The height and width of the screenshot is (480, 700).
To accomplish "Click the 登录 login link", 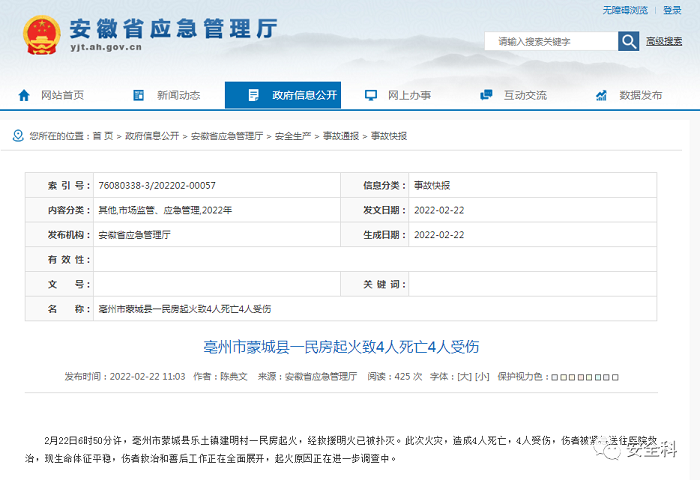I will tap(672, 10).
